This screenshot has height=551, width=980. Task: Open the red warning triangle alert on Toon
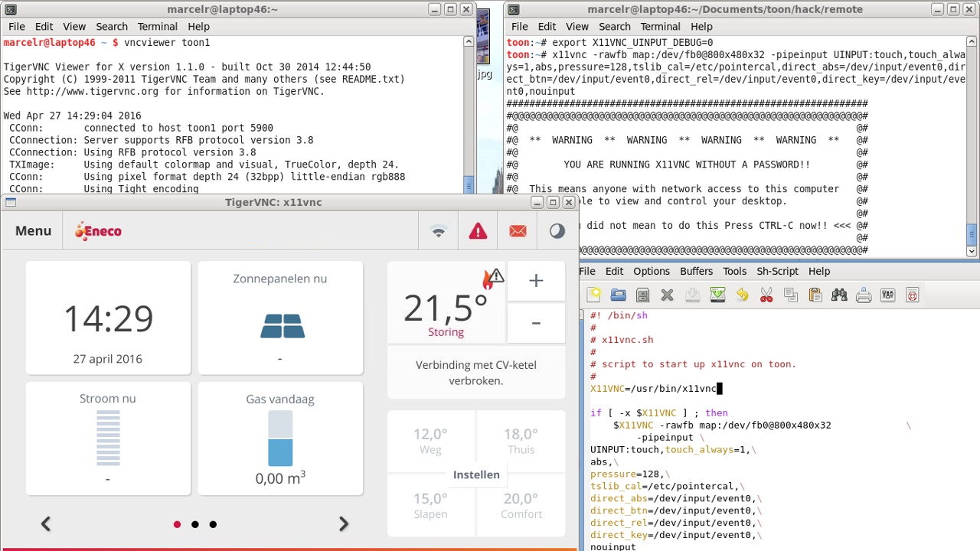479,231
